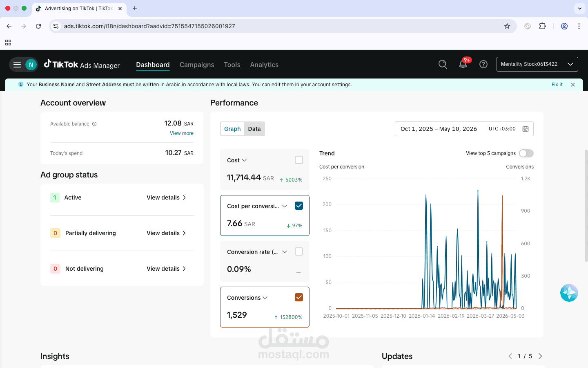Bookmark this page with the star icon
The height and width of the screenshot is (368, 588).
pyautogui.click(x=507, y=26)
